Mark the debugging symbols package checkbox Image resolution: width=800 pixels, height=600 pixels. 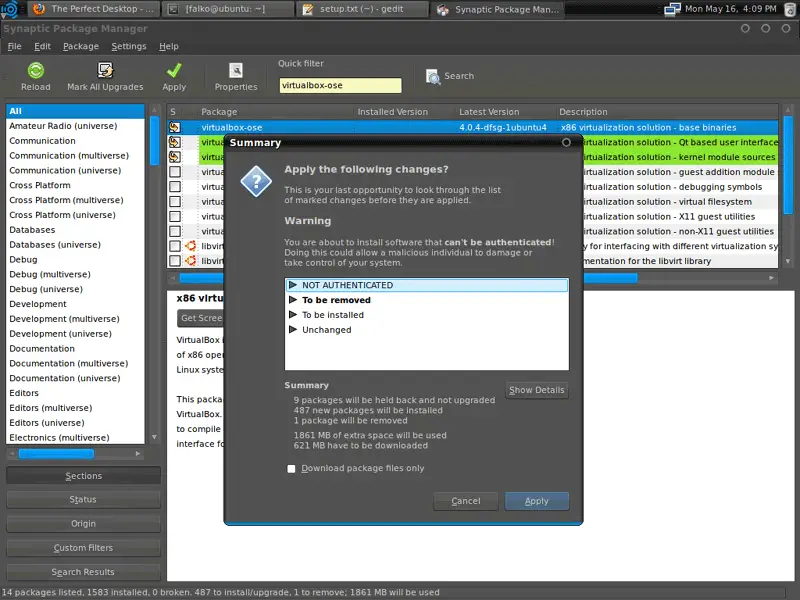point(174,187)
